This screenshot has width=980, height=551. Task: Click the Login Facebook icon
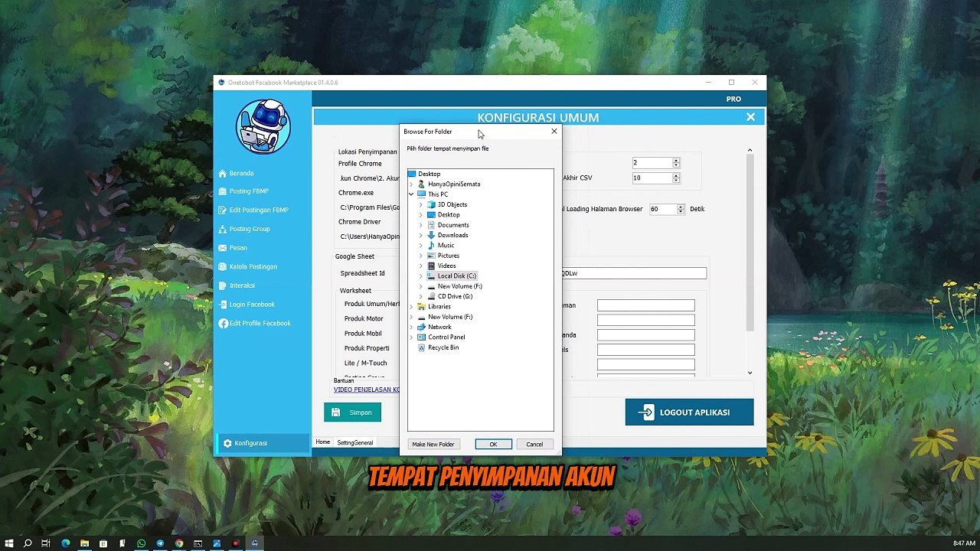(x=223, y=305)
